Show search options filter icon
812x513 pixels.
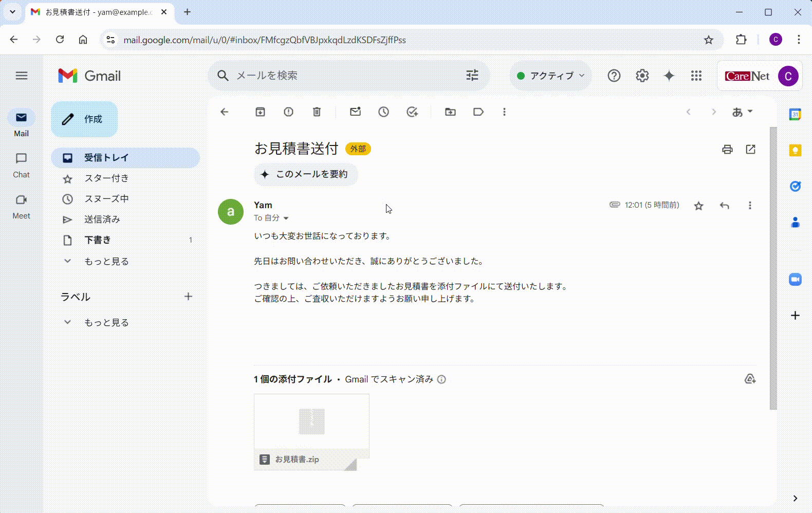pos(472,76)
